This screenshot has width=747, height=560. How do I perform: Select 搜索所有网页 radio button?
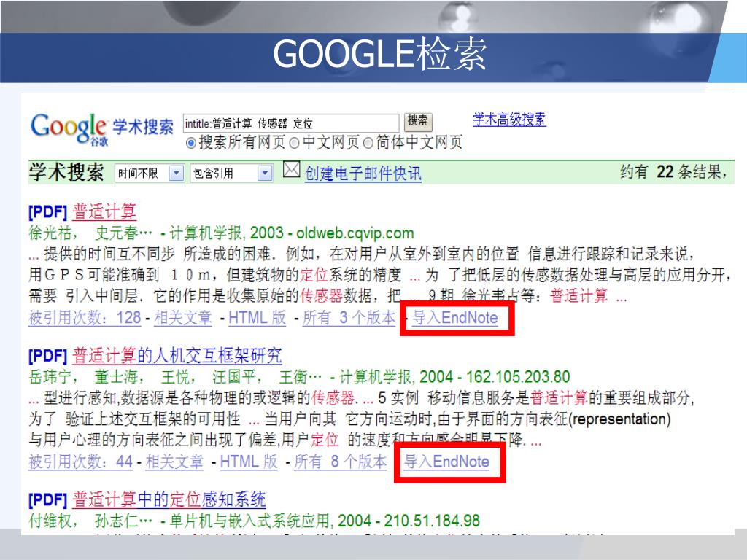coord(191,143)
